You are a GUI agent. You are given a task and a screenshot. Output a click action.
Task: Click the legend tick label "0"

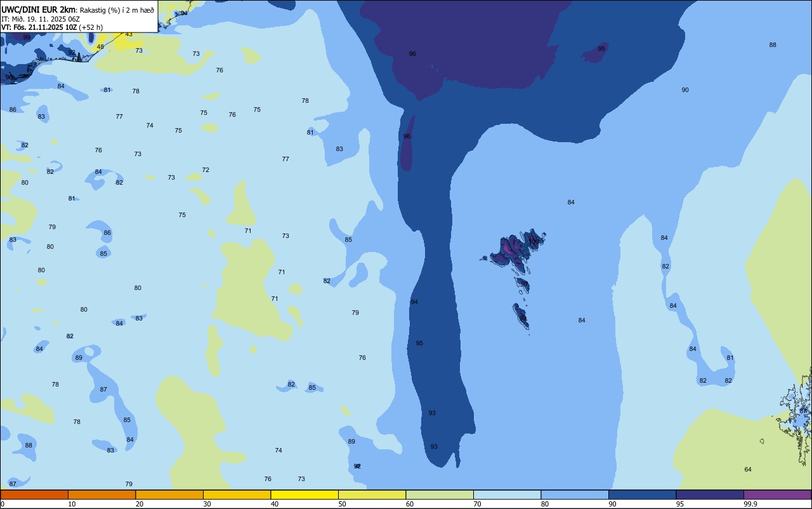coord(3,504)
